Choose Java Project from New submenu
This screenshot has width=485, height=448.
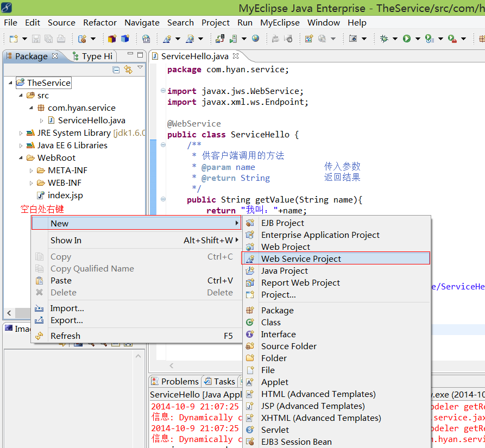pos(337,271)
